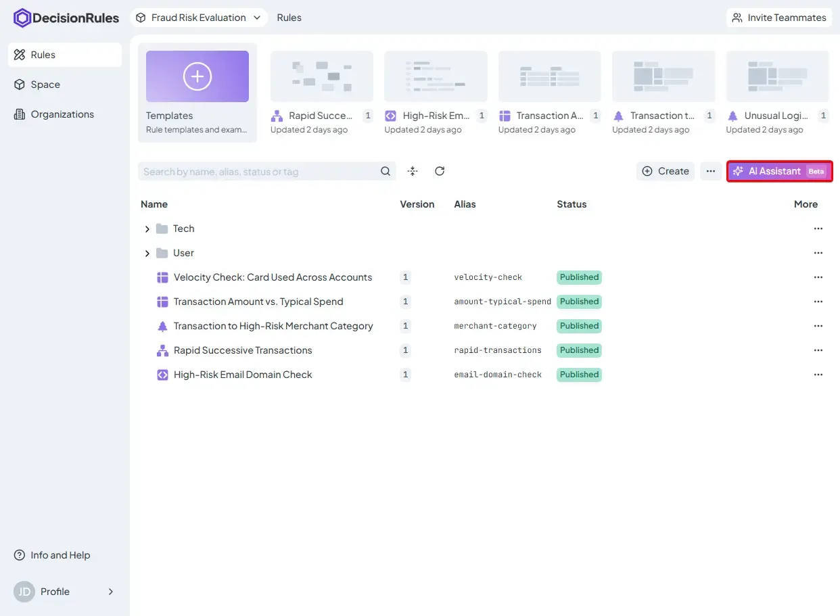Click rapid-transactions alias text
The image size is (840, 616).
[498, 350]
